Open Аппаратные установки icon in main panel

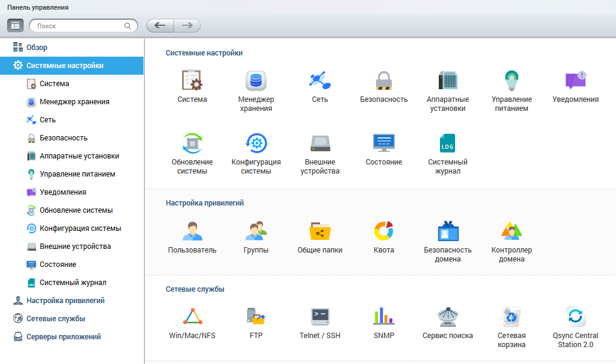coord(448,81)
